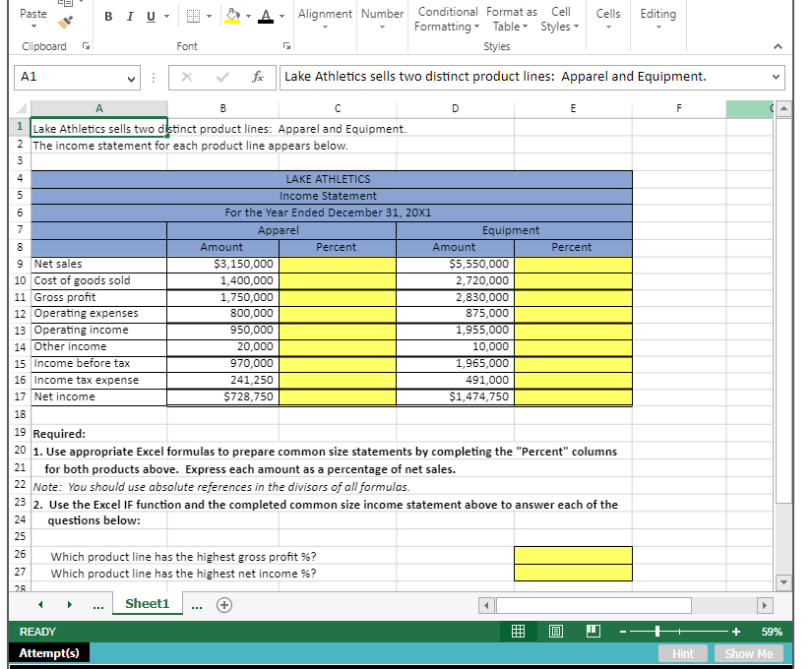The width and height of the screenshot is (812, 669).
Task: Select the Sheet1 tab
Action: [147, 604]
